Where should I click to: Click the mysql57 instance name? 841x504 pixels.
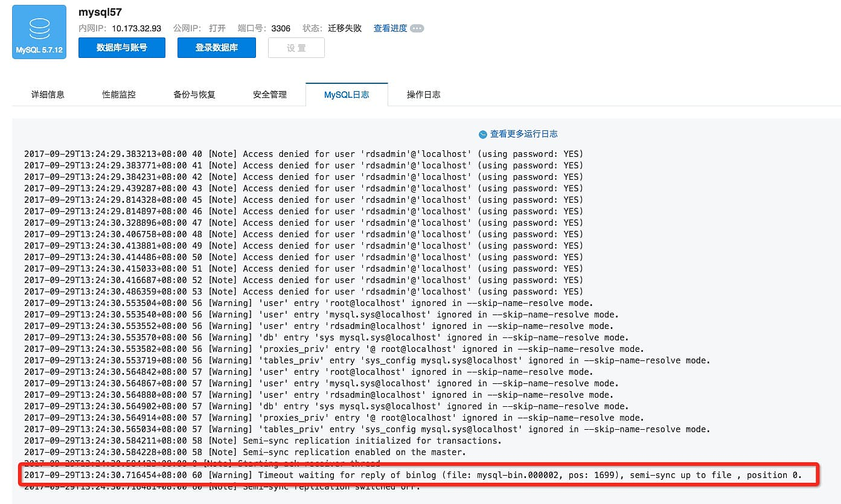point(100,11)
